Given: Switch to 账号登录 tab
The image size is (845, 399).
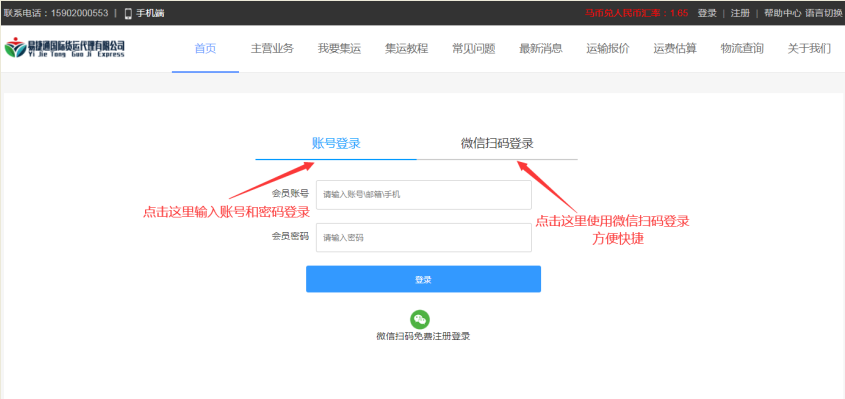Looking at the screenshot, I should 336,143.
